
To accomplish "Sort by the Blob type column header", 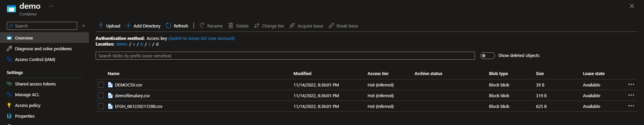I will pyautogui.click(x=498, y=73).
